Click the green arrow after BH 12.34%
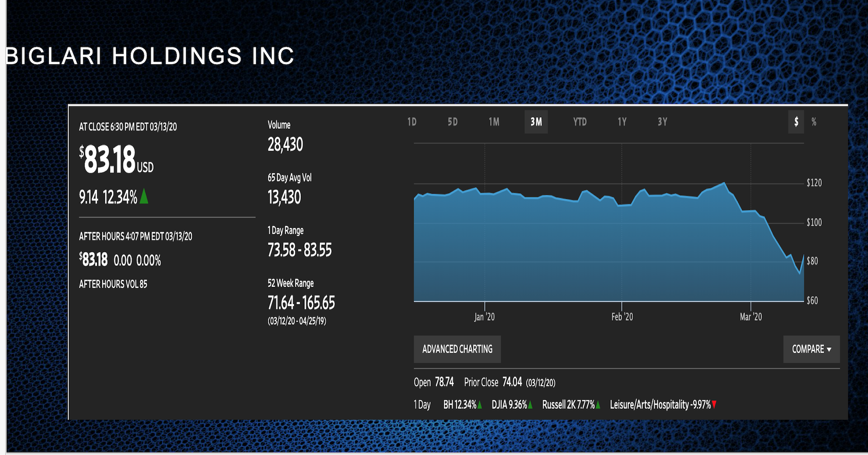The image size is (868, 455). [480, 405]
